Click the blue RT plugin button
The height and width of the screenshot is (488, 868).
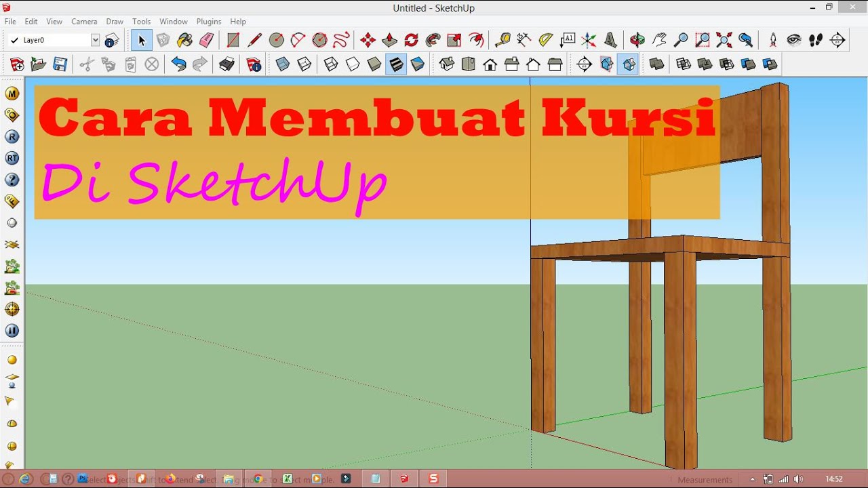(x=12, y=158)
